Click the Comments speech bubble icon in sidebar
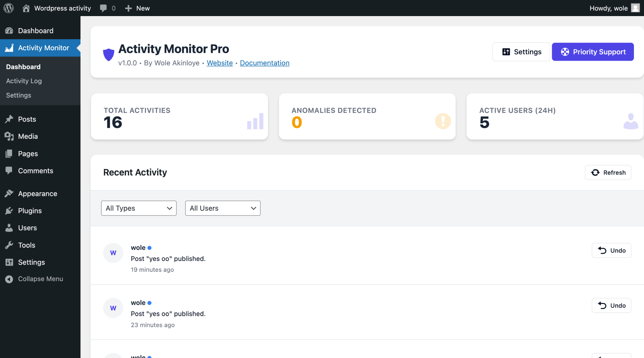644x358 pixels. click(9, 171)
